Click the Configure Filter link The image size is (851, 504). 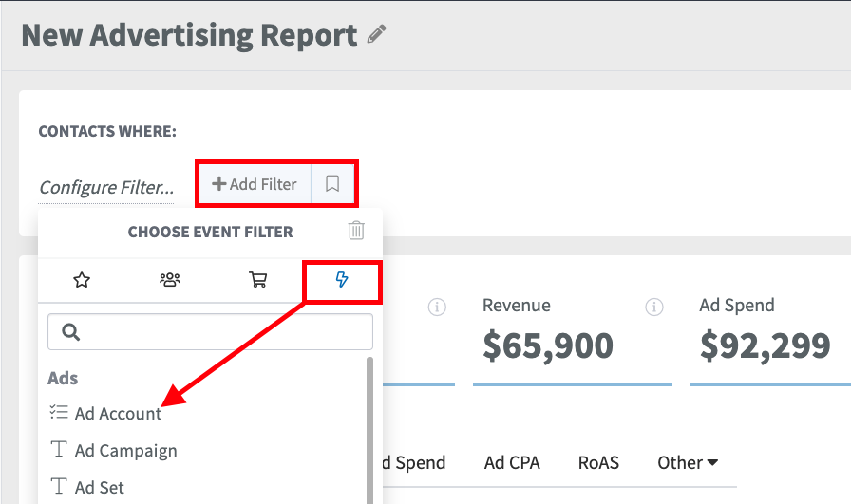(x=106, y=187)
